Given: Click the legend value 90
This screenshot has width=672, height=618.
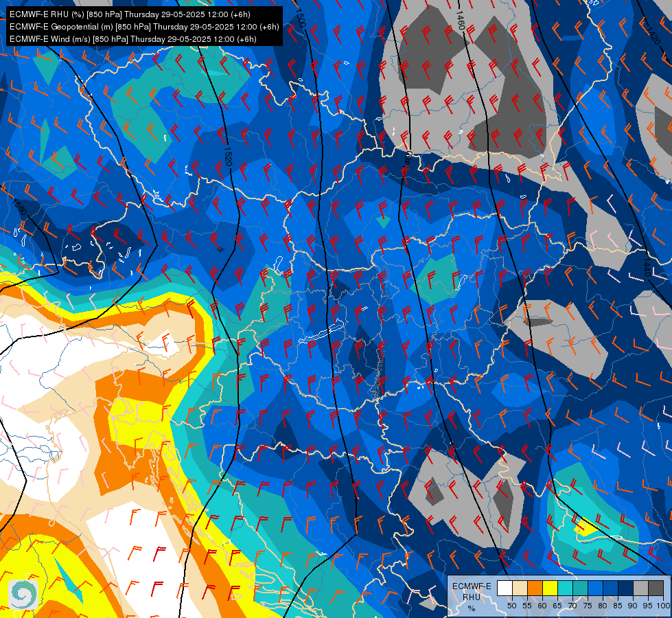Looking at the screenshot, I should pyautogui.click(x=633, y=606).
